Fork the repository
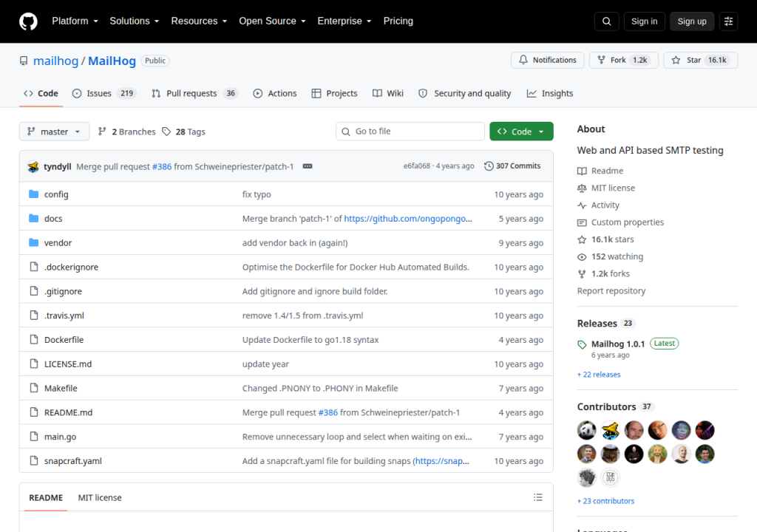This screenshot has height=532, width=757. pyautogui.click(x=624, y=61)
